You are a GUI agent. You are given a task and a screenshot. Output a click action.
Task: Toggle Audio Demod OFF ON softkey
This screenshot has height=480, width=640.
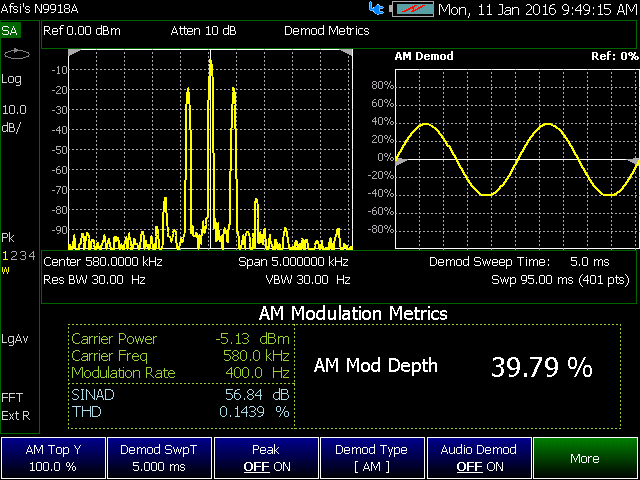click(479, 458)
